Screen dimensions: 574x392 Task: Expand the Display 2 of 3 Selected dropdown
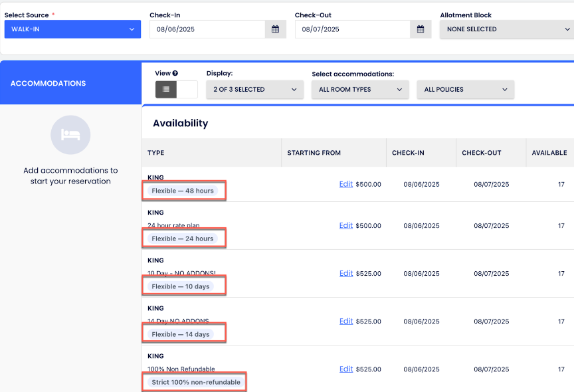pyautogui.click(x=254, y=90)
